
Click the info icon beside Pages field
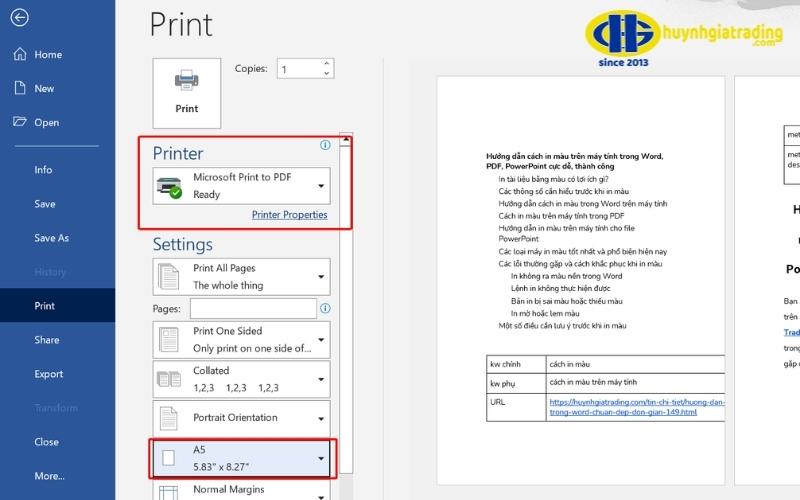point(325,308)
